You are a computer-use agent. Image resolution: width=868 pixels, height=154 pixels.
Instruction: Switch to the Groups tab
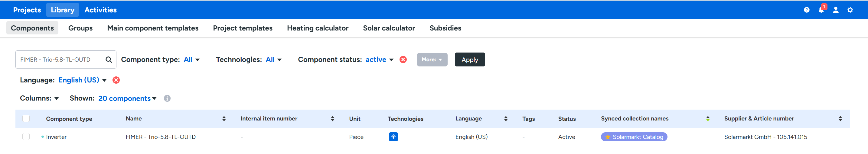[x=80, y=28]
